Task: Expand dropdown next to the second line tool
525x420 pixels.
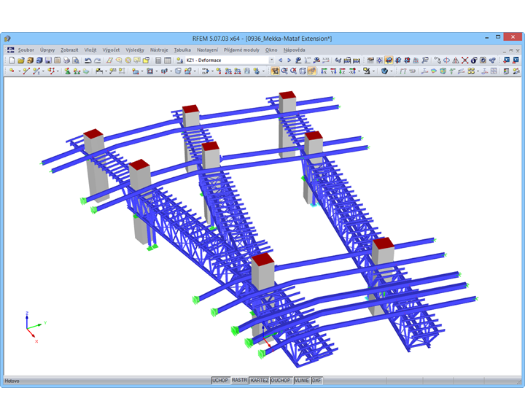Action: [43, 71]
